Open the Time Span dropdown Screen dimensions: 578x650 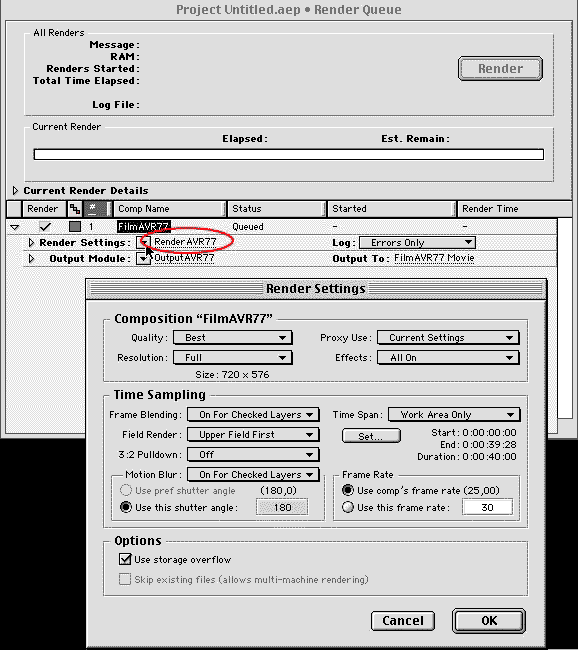(x=454, y=415)
